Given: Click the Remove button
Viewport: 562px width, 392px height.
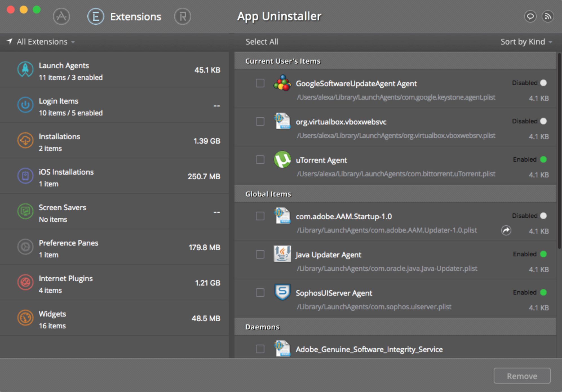Looking at the screenshot, I should [522, 376].
